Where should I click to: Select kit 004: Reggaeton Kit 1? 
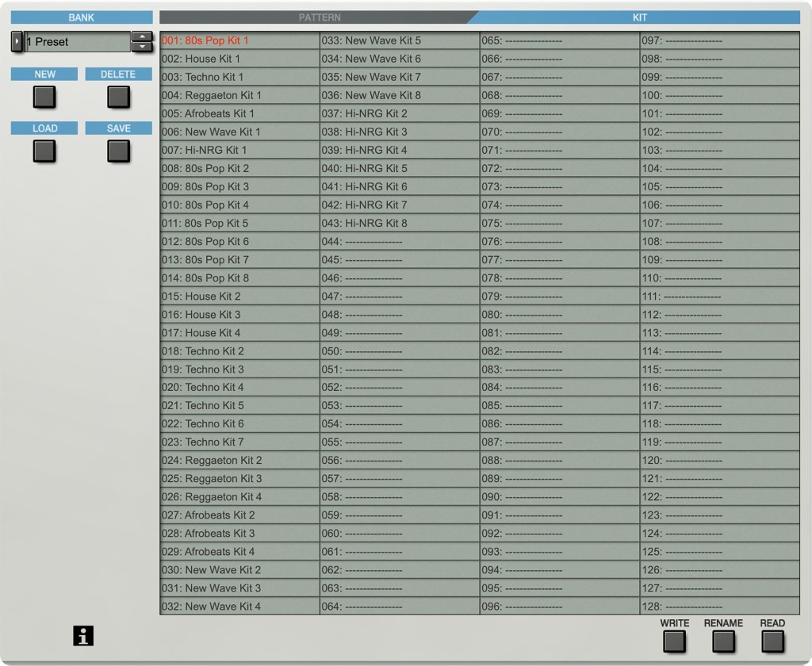point(239,95)
